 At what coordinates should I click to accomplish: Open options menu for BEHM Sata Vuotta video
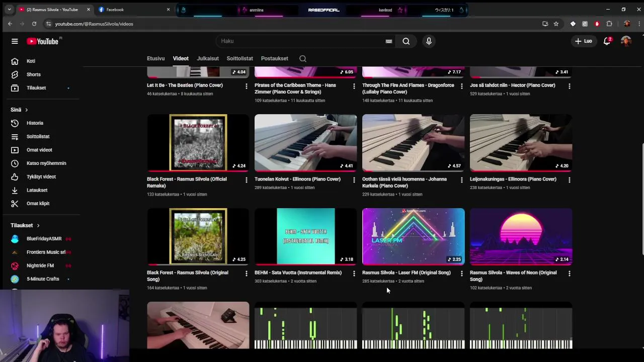coord(354,273)
